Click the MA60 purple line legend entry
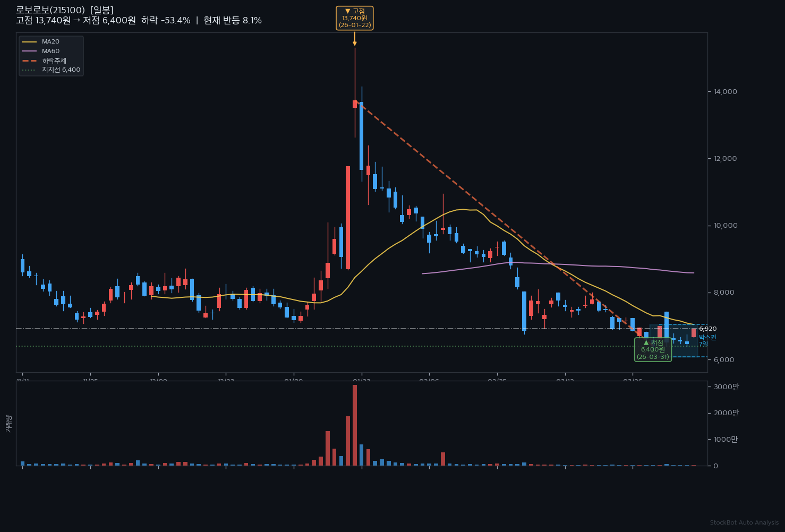The image size is (785, 532). [50, 51]
